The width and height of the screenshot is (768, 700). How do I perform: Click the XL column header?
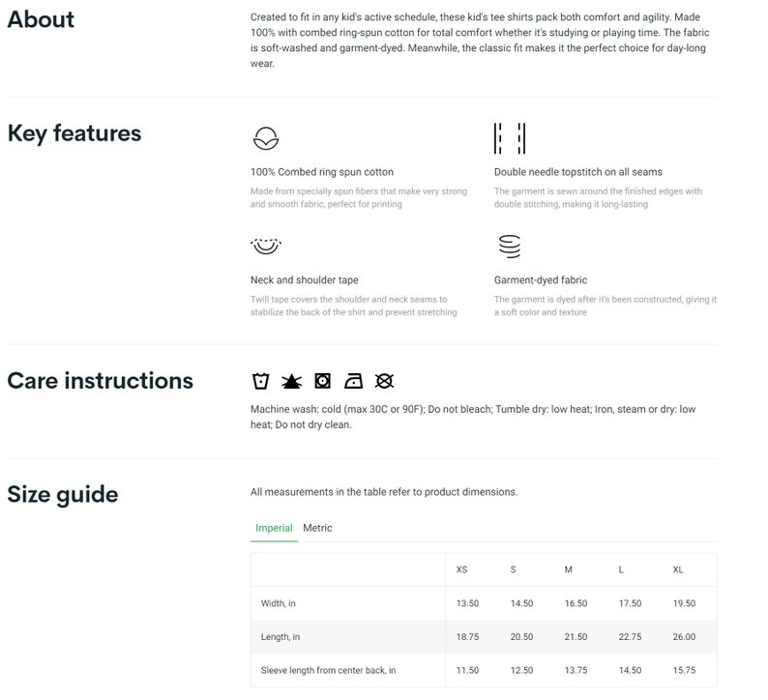pyautogui.click(x=678, y=569)
